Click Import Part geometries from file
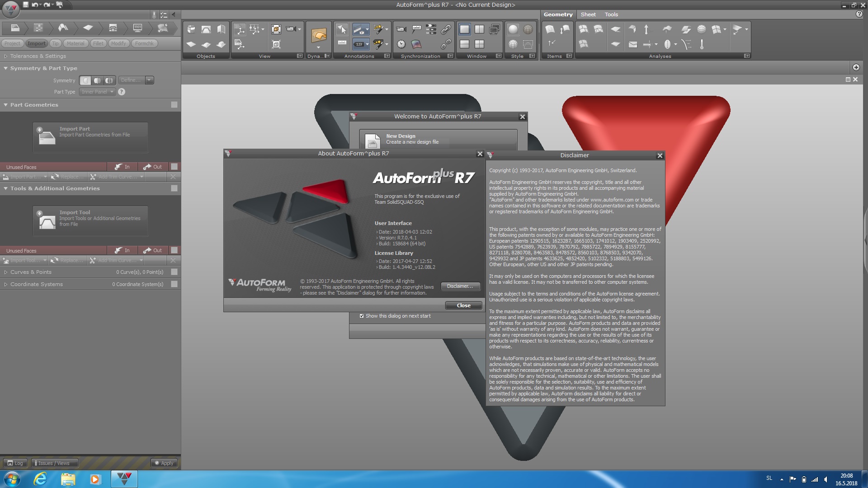 tap(90, 137)
